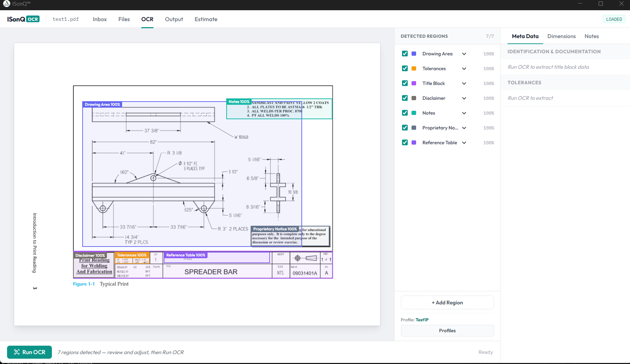Open the Dimensions tab
630x364 pixels.
click(561, 36)
